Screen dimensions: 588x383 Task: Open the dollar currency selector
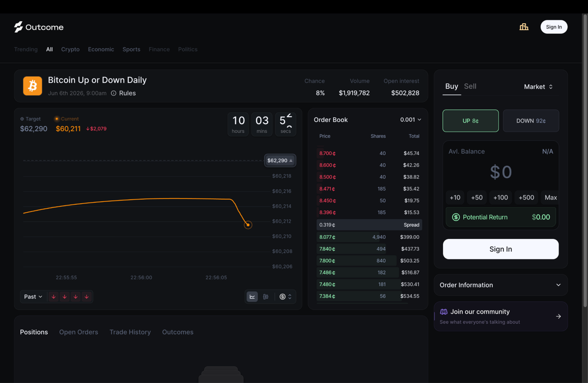[x=286, y=297]
